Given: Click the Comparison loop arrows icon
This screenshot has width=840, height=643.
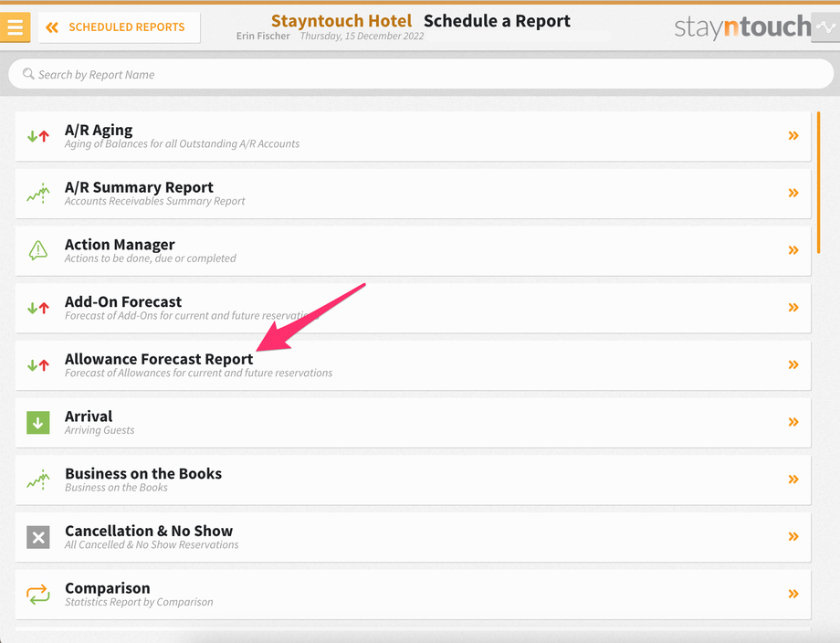Looking at the screenshot, I should (38, 595).
